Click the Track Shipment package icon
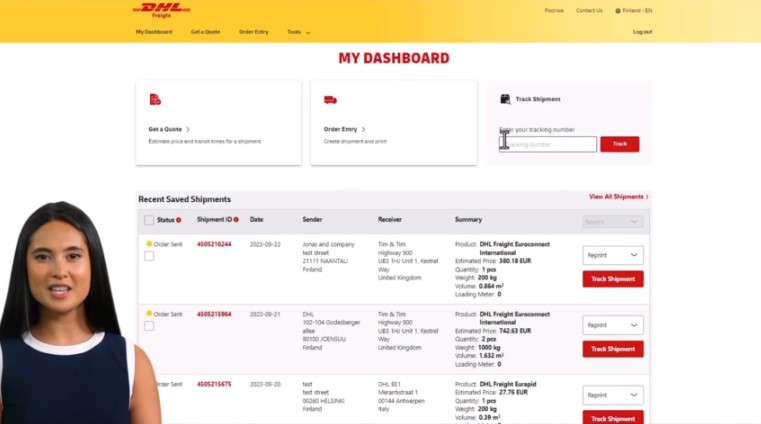 point(505,99)
